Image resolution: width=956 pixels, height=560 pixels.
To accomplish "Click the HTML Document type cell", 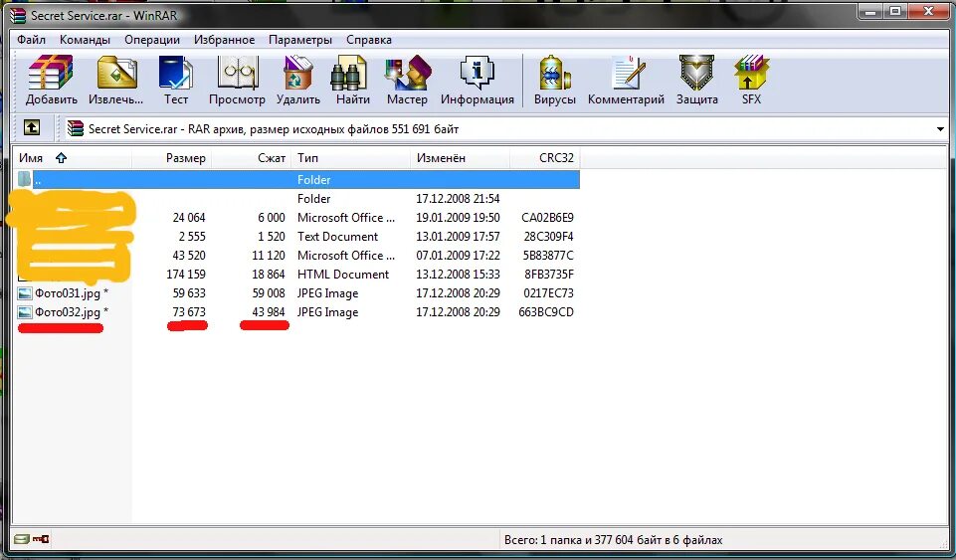I will point(343,275).
